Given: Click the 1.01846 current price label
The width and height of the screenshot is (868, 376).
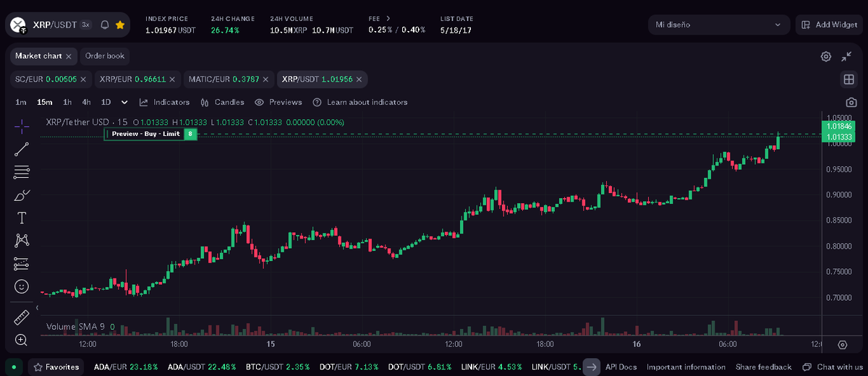Looking at the screenshot, I should tap(839, 127).
